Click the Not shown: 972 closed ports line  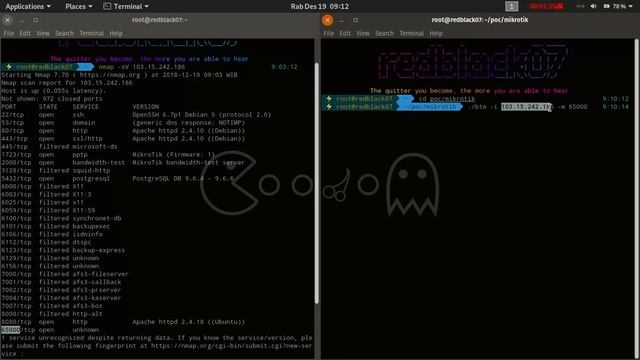(52, 99)
